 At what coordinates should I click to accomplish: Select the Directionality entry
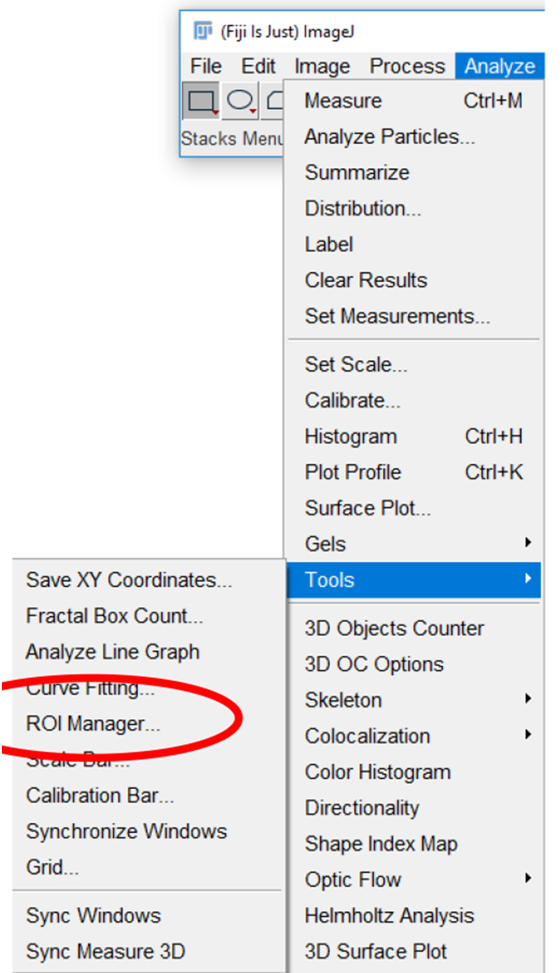pos(414,808)
